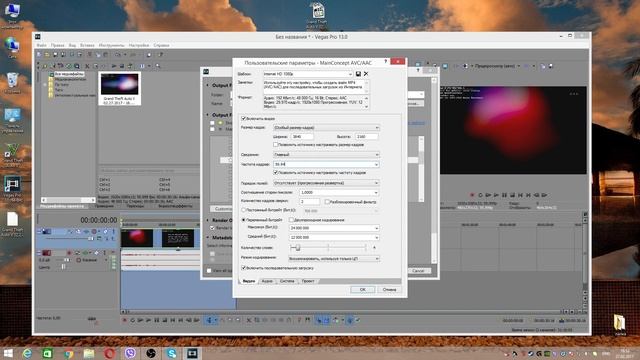Open Viber from the taskbar
This screenshot has height=360, width=640.
[x=130, y=353]
